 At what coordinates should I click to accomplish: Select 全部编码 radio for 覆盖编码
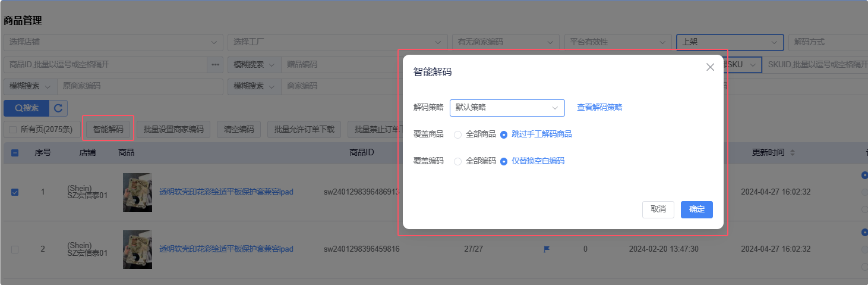pos(457,161)
